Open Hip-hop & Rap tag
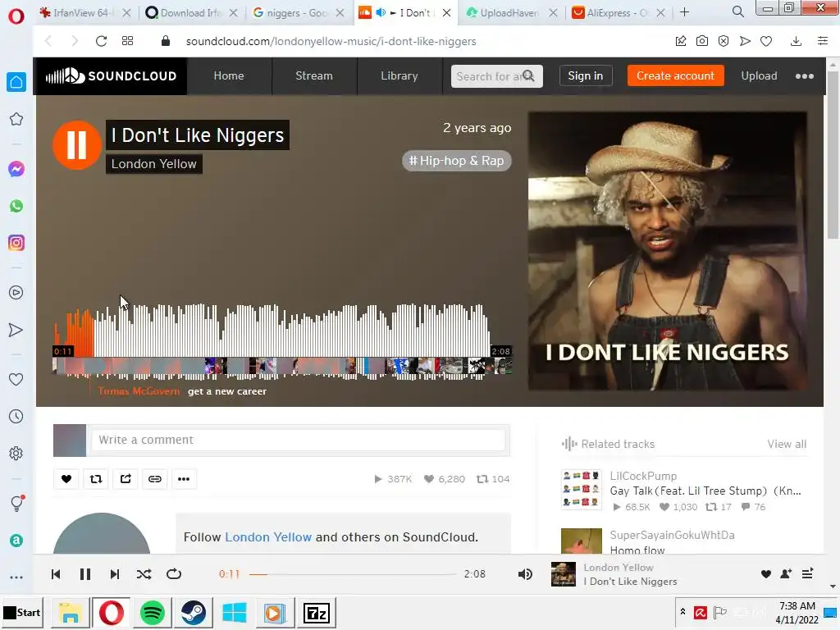 point(456,161)
